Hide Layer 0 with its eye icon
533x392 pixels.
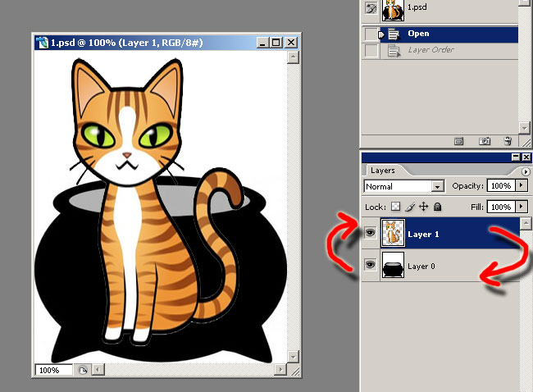[x=370, y=264]
